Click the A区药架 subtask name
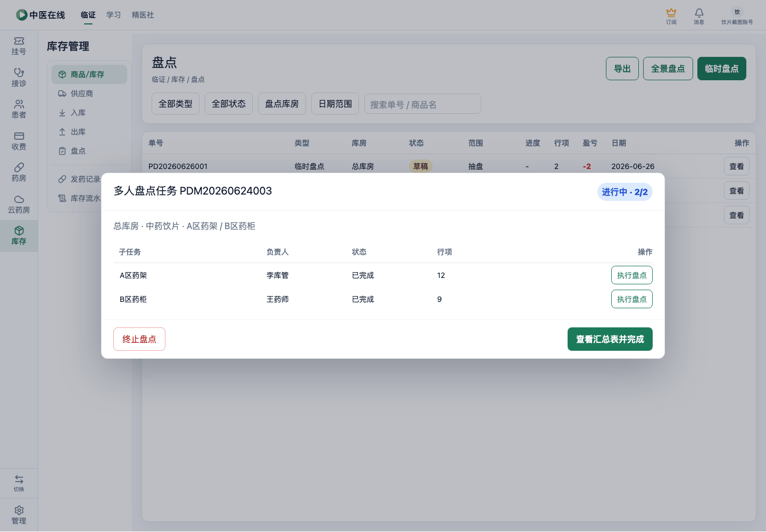This screenshot has width=766, height=532. pyautogui.click(x=134, y=275)
